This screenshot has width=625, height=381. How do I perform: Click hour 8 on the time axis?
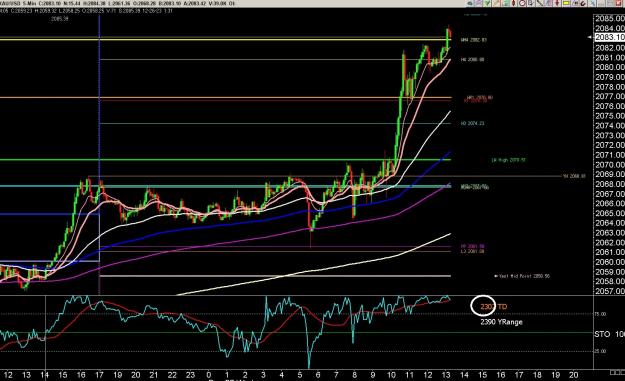pos(354,375)
